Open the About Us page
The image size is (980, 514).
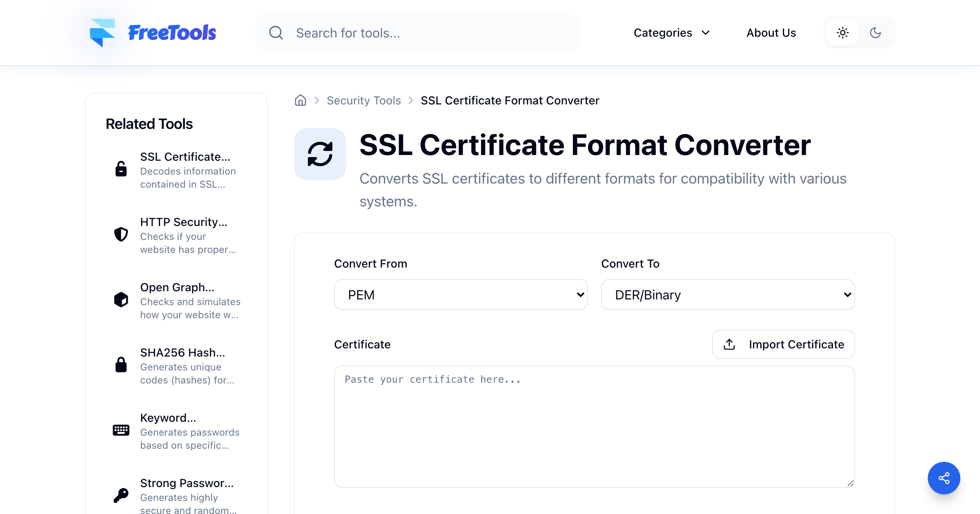771,33
